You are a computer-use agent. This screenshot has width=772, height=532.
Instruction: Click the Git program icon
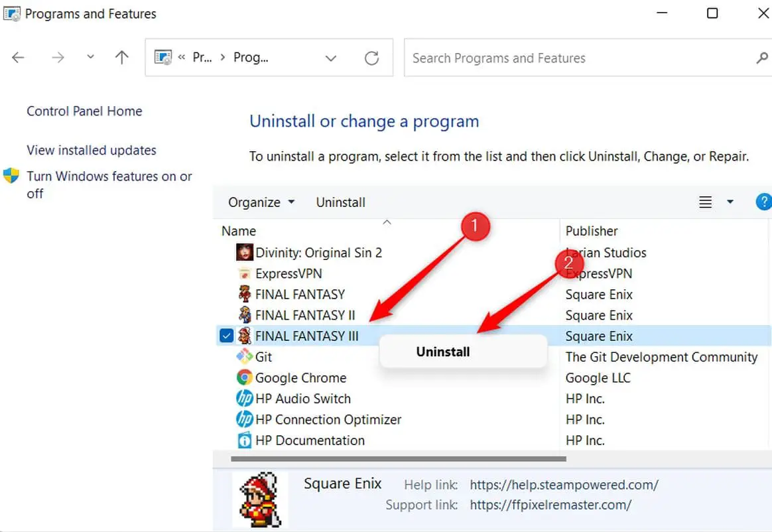click(x=245, y=357)
